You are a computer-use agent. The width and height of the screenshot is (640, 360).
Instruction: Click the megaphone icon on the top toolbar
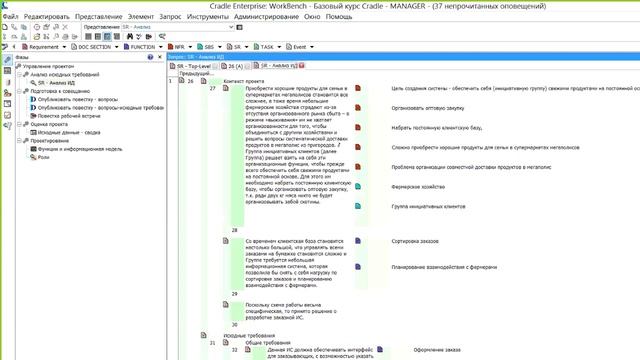162,37
